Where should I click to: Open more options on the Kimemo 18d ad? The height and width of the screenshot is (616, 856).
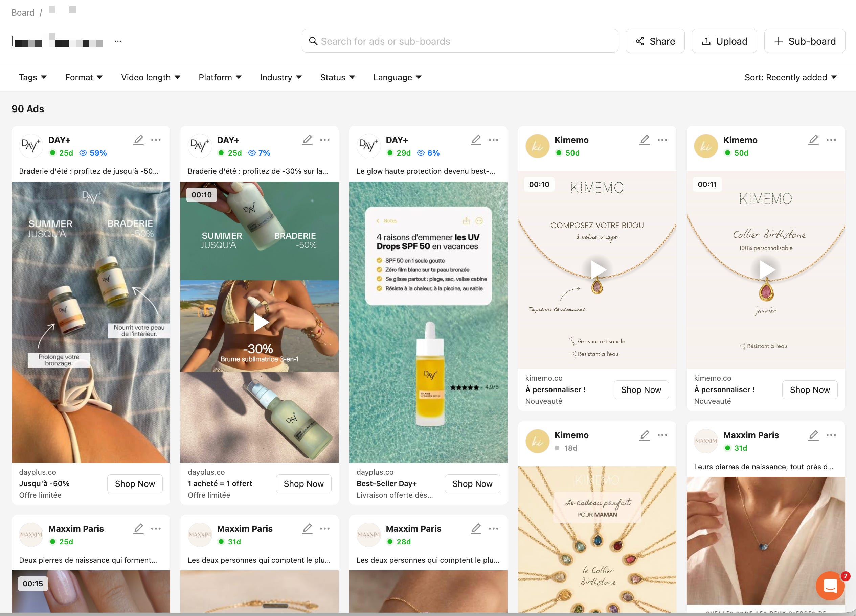(x=662, y=435)
